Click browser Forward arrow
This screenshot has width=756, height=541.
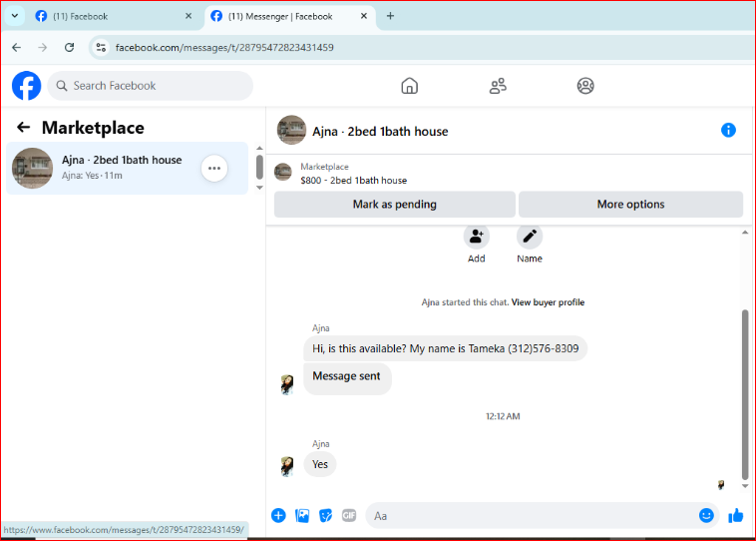[x=43, y=47]
